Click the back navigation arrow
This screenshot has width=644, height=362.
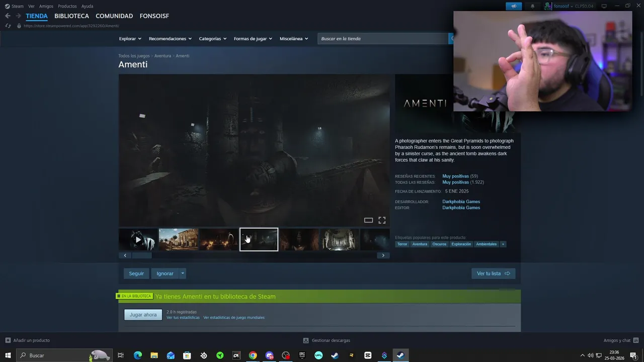(x=8, y=16)
